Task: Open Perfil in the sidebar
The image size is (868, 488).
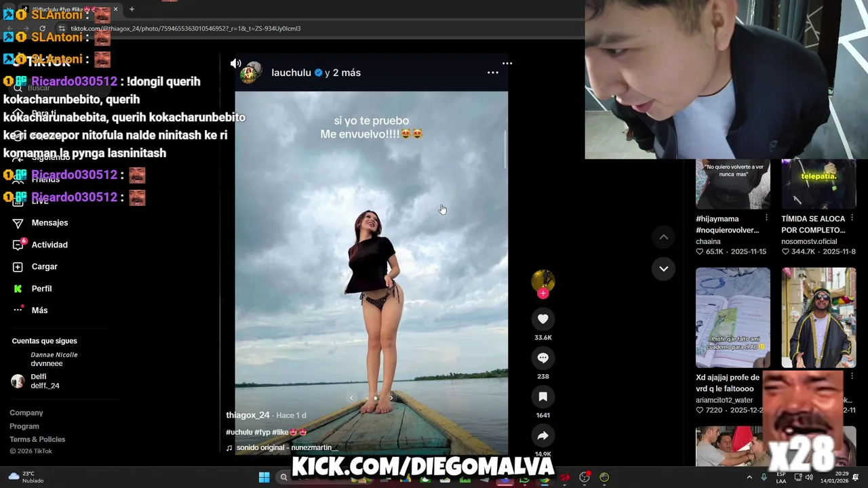Action: pos(41,288)
